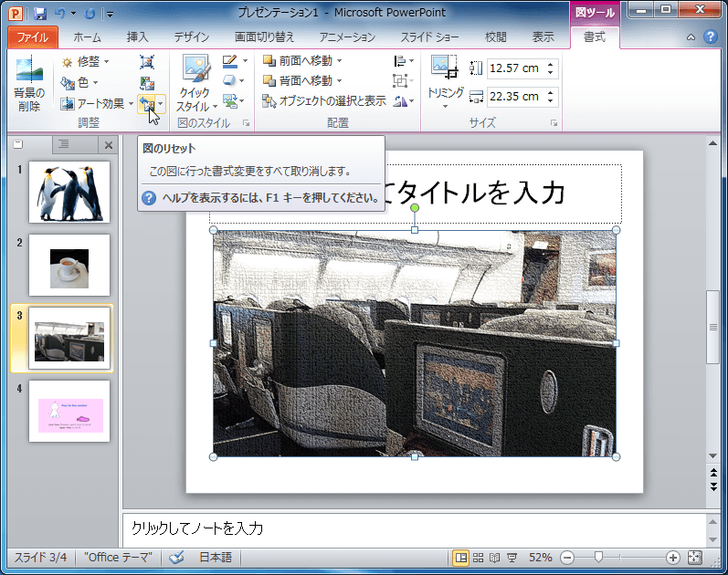Expand the Reset Picture dropdown arrow
The height and width of the screenshot is (575, 728).
pos(161,104)
